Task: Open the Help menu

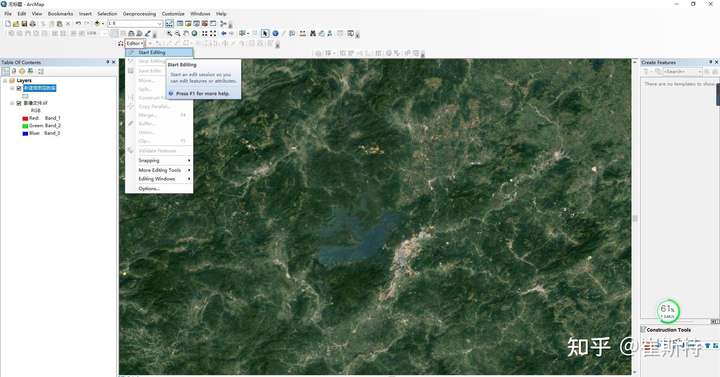Action: click(x=221, y=14)
